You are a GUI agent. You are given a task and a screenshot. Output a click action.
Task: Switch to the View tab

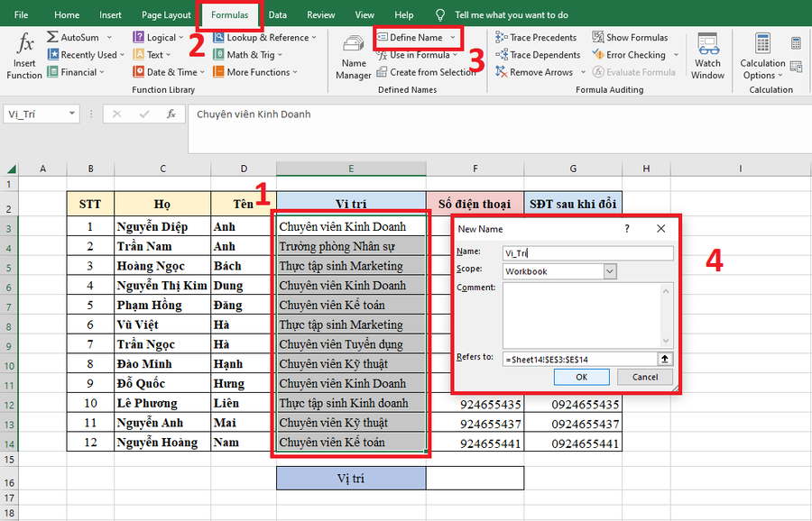(364, 14)
